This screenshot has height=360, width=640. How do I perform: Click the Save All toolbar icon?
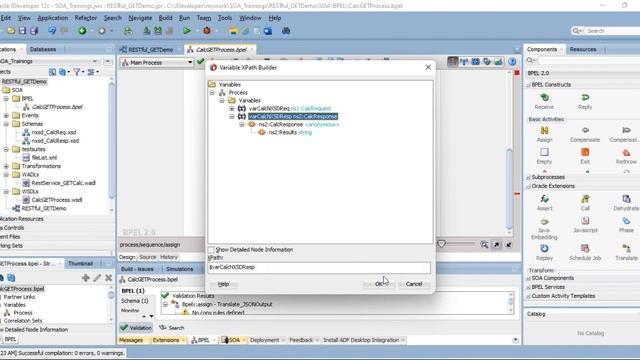(34, 31)
